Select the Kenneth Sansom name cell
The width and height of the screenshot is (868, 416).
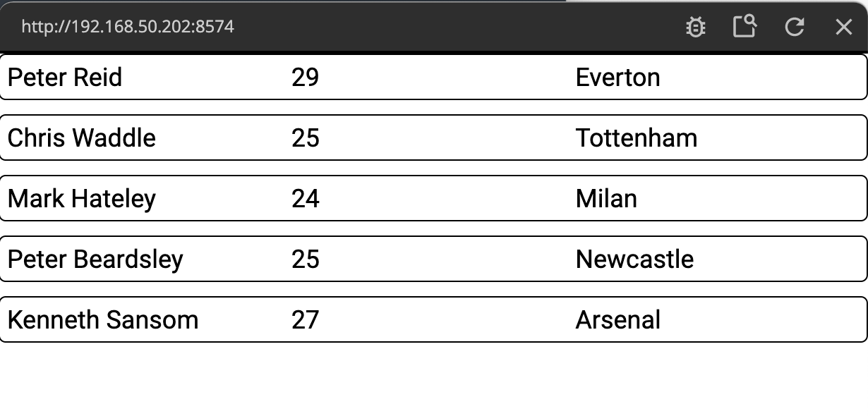(x=102, y=319)
